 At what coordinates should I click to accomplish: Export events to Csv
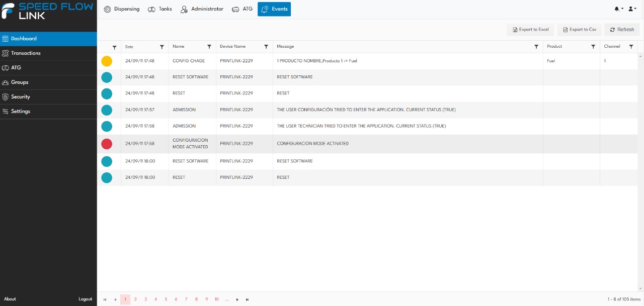point(580,30)
